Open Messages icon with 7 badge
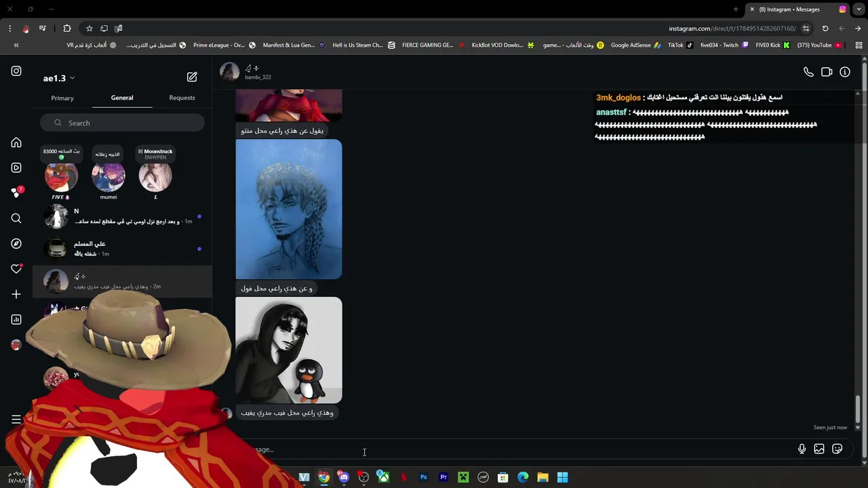Screen dimensions: 868x488 pyautogui.click(x=16, y=193)
